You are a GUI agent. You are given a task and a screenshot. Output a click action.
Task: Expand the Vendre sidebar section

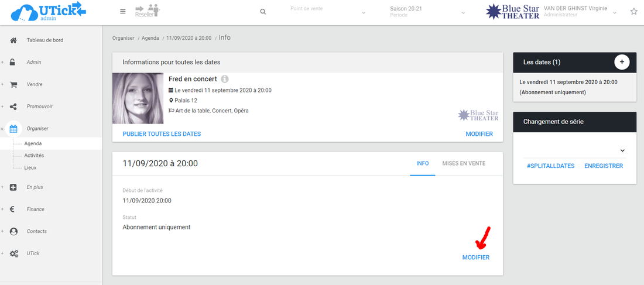tap(35, 84)
